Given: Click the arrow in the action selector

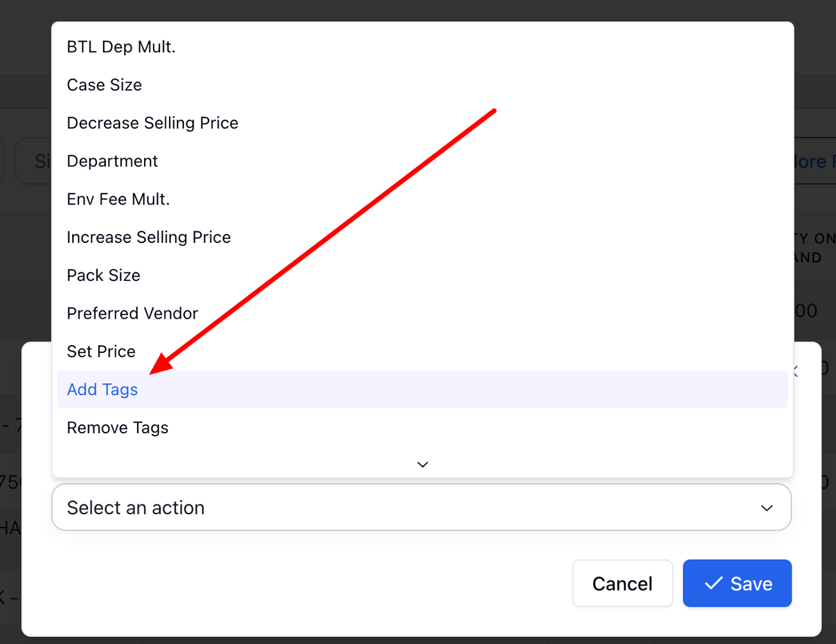Looking at the screenshot, I should pyautogui.click(x=767, y=508).
